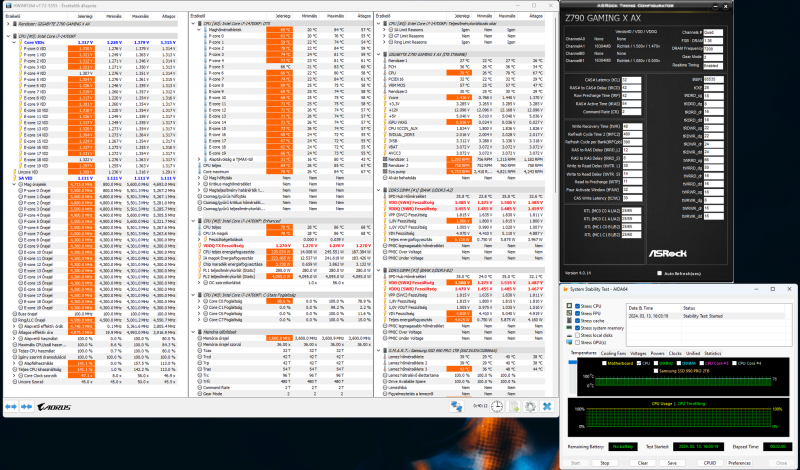Click the ASRock logo in Timing Configurator

coord(667,253)
